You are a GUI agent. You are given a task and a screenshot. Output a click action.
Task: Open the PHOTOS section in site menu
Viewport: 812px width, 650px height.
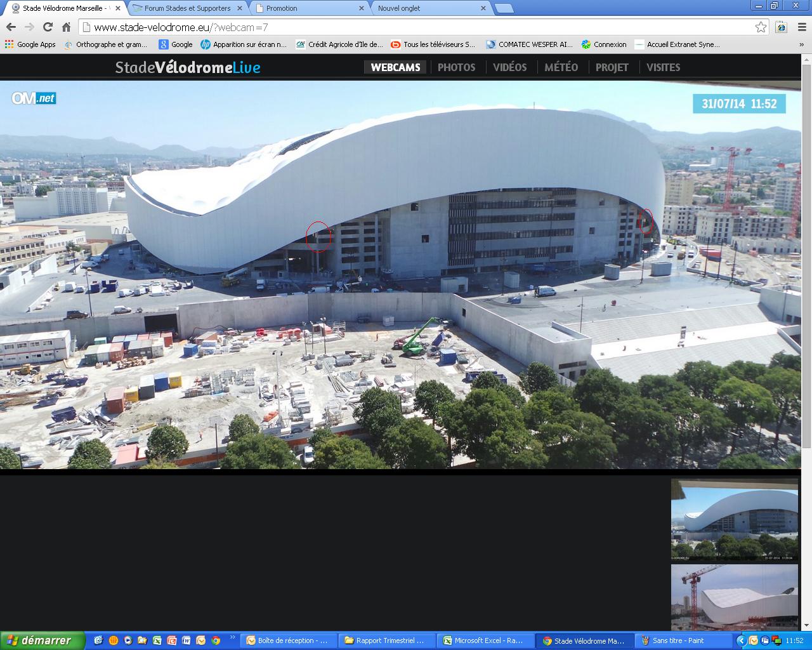456,67
